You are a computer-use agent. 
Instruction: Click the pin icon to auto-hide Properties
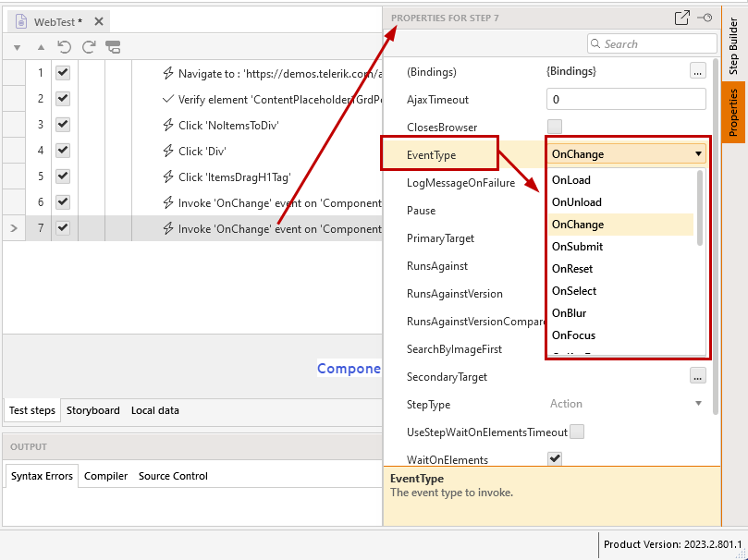pos(704,17)
